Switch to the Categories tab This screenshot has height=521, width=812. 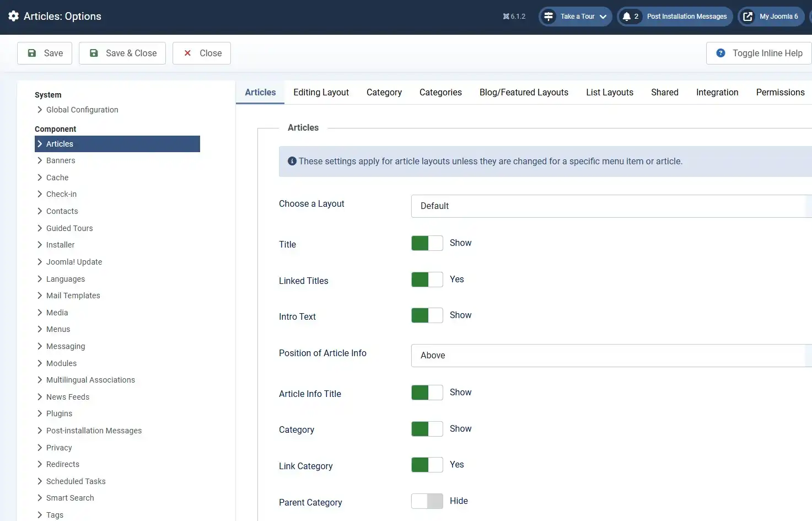(x=440, y=93)
